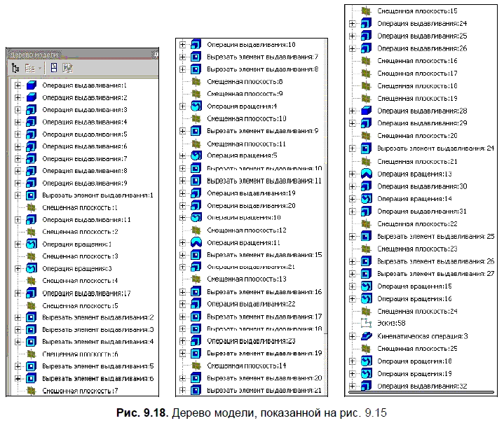Click the revolve icon of Операция вращения:19

click(366, 373)
